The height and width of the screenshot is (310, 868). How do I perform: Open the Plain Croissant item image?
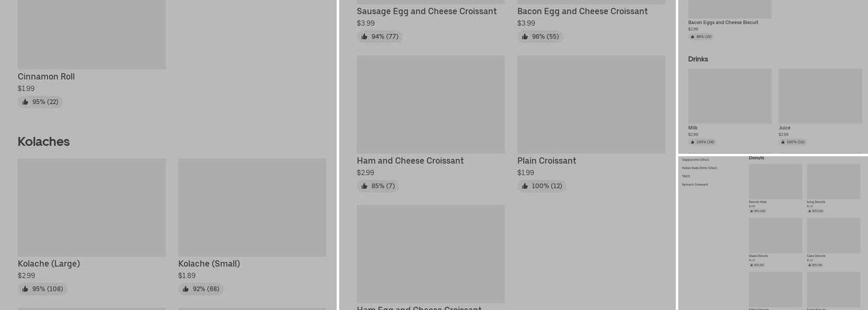point(591,104)
